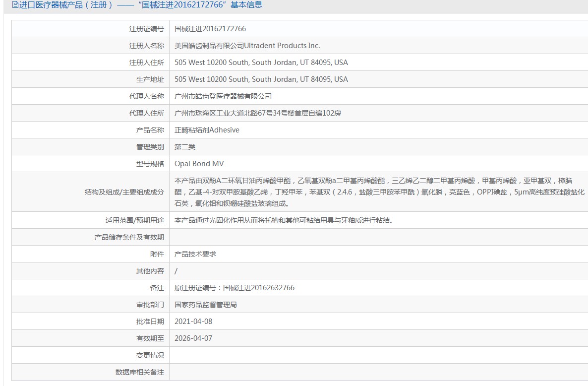Click the model value Opal Bond MV

pyautogui.click(x=199, y=164)
